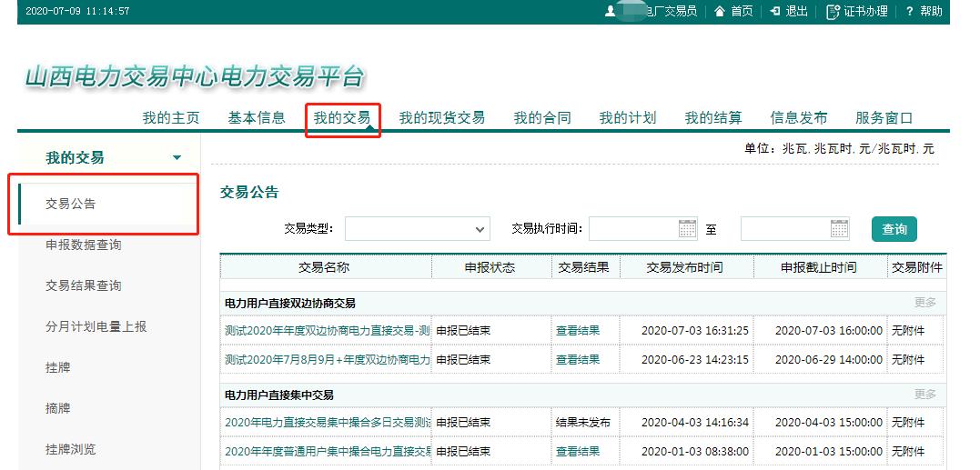The height and width of the screenshot is (470, 980).
Task: Select 申报数据查询 in the sidebar
Action: tap(84, 245)
